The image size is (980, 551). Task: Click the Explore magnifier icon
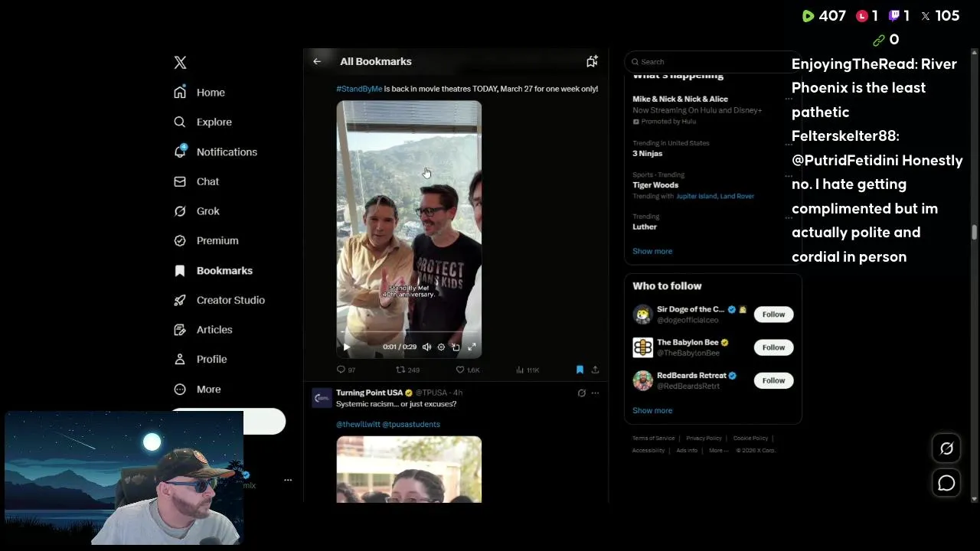[180, 122]
